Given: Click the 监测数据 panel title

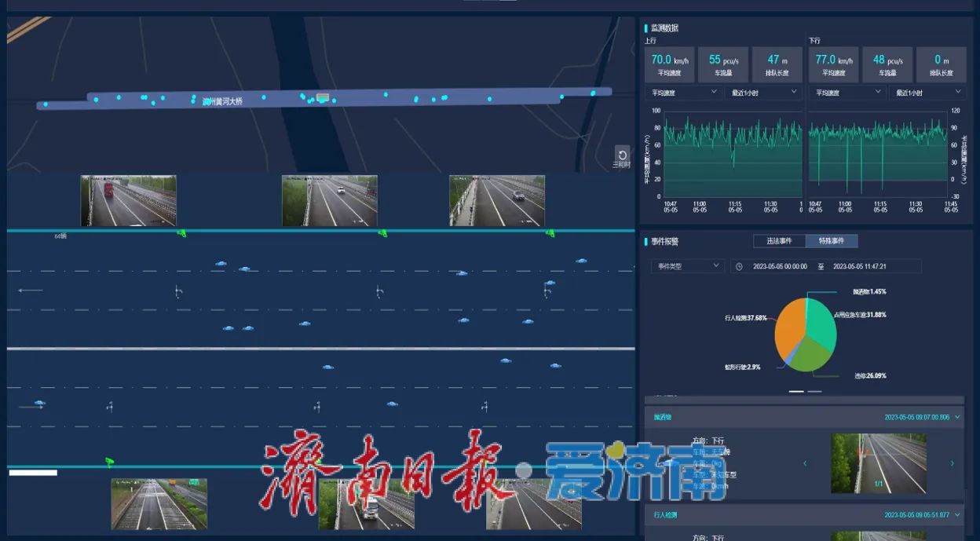Looking at the screenshot, I should point(664,28).
